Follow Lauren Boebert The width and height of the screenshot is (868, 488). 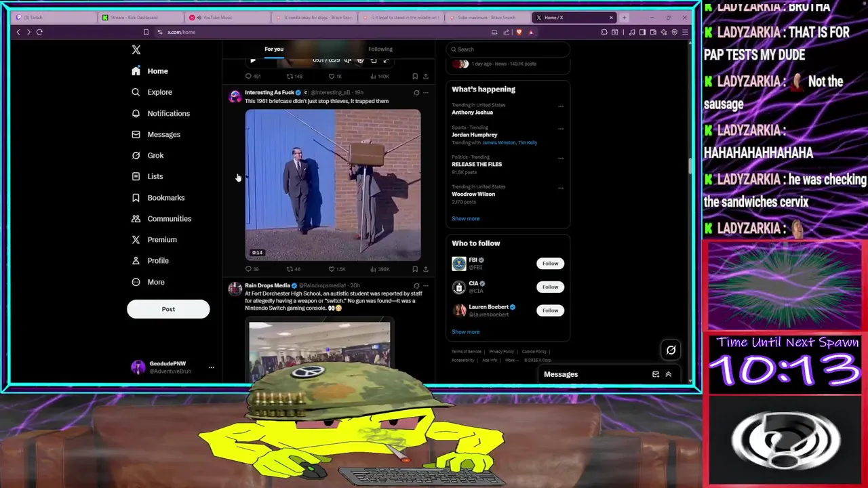(x=550, y=310)
